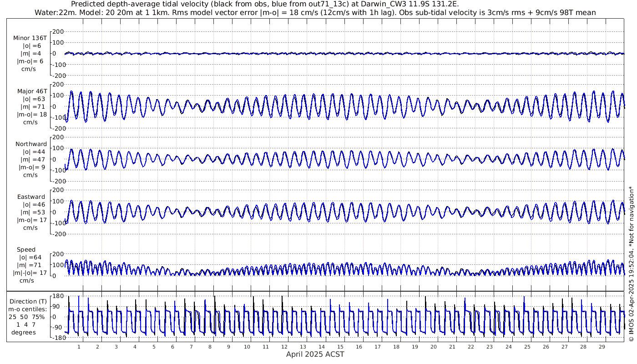Viewport: 637px width, 364px height.
Task: Click day 1 tick on the time axis
Action: (x=79, y=347)
